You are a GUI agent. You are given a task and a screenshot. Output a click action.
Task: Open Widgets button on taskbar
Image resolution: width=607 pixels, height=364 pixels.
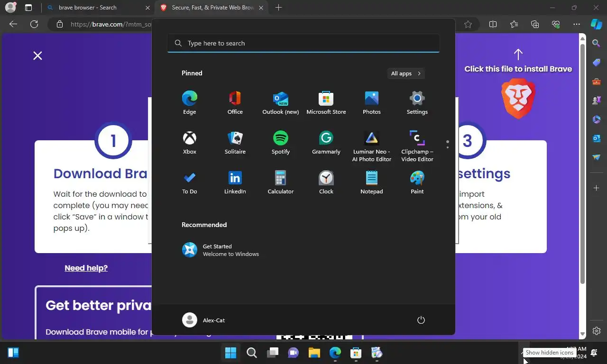[13, 353]
